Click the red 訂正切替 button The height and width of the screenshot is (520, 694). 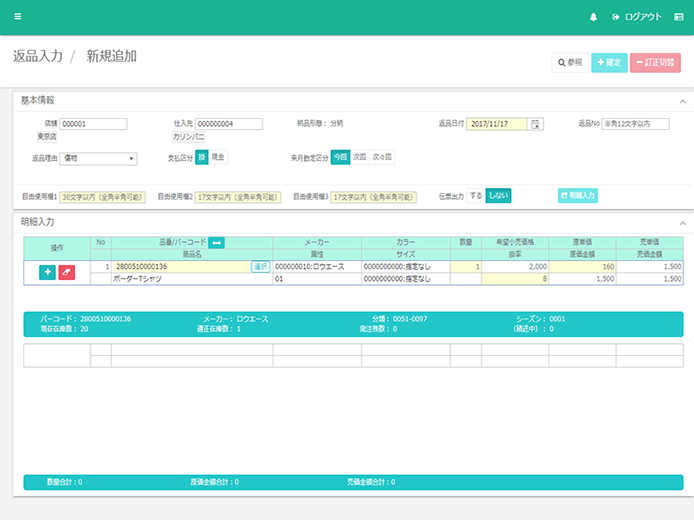point(655,62)
